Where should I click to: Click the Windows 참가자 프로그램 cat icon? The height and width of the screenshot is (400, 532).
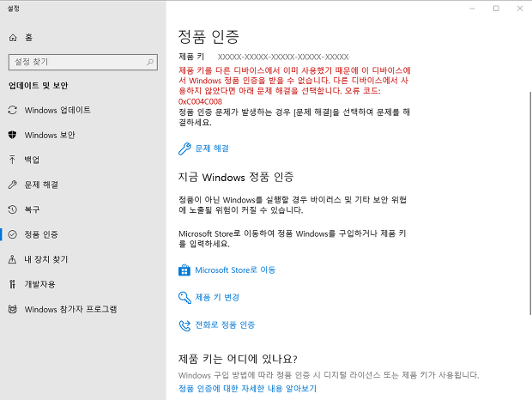click(x=13, y=309)
